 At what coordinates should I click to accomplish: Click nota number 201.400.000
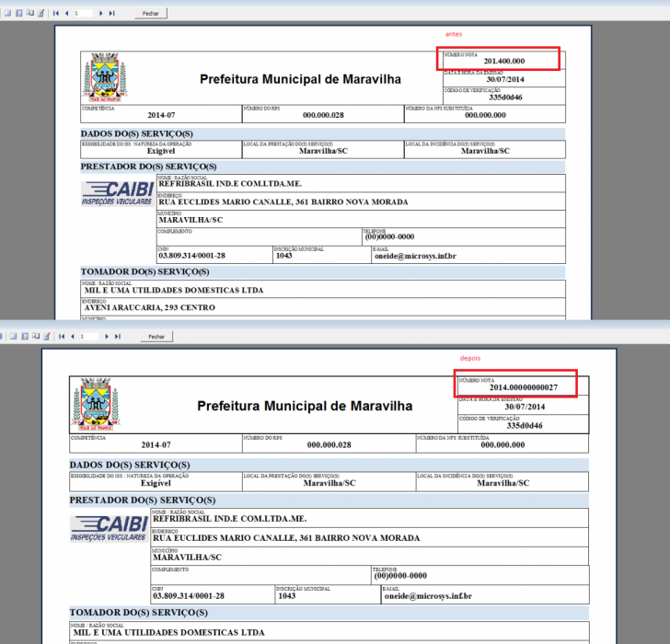pos(504,61)
